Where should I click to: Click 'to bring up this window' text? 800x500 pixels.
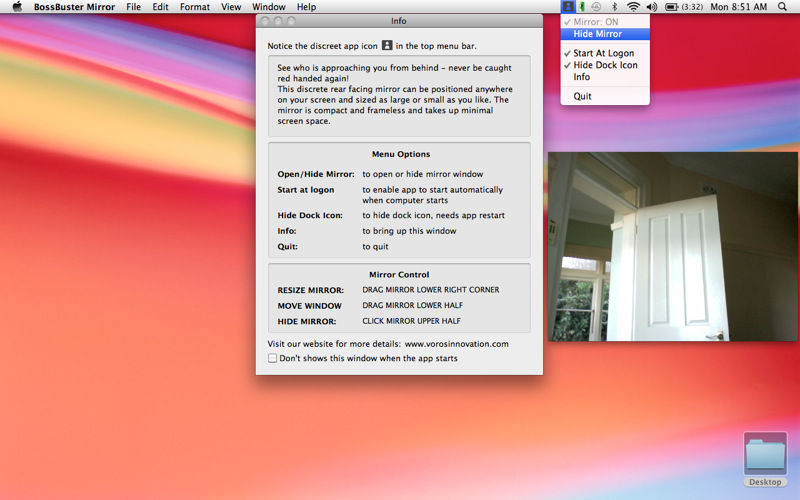pos(409,231)
